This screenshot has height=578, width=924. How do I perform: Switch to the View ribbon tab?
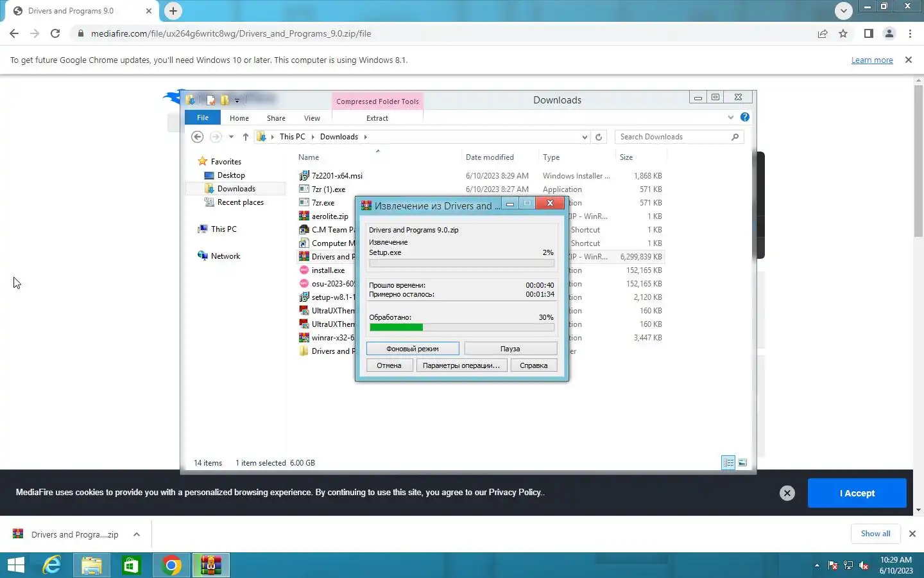pyautogui.click(x=312, y=118)
